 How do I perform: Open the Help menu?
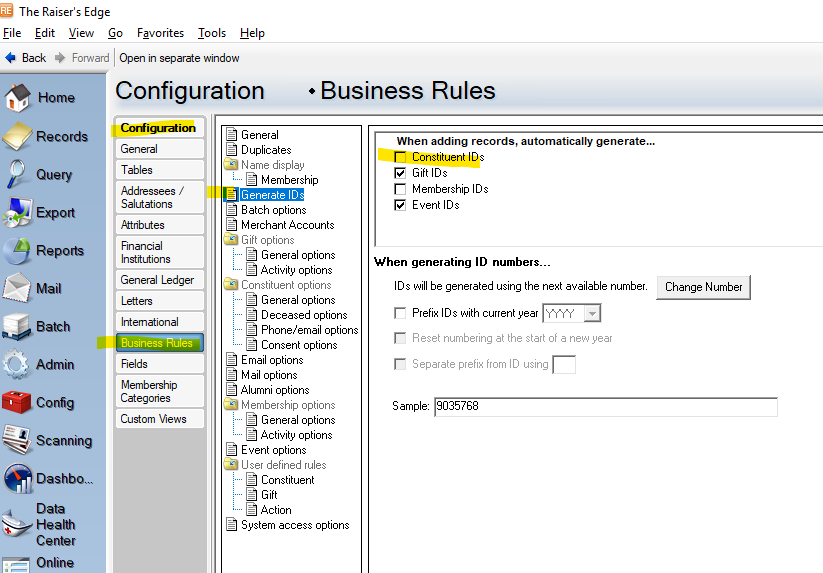252,33
